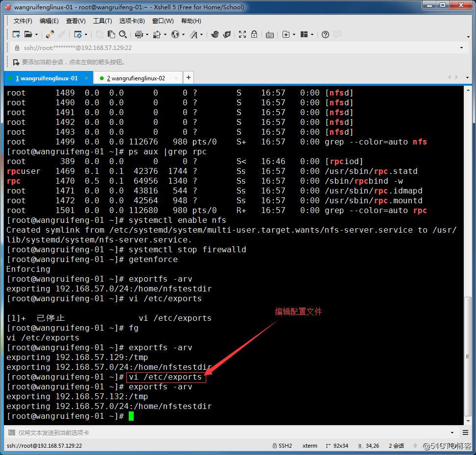Click the new tab plus-page icon in toolbar

(286, 34)
